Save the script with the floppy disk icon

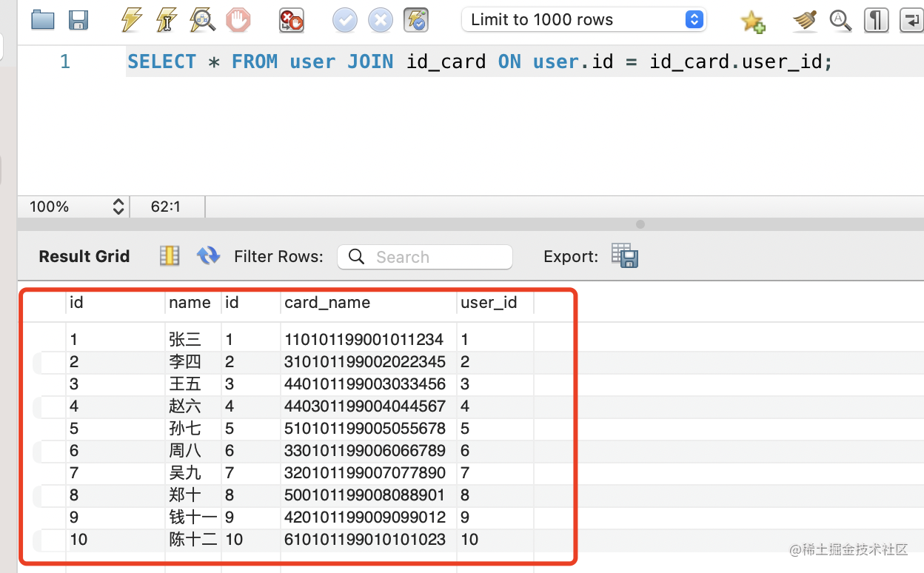[x=78, y=20]
